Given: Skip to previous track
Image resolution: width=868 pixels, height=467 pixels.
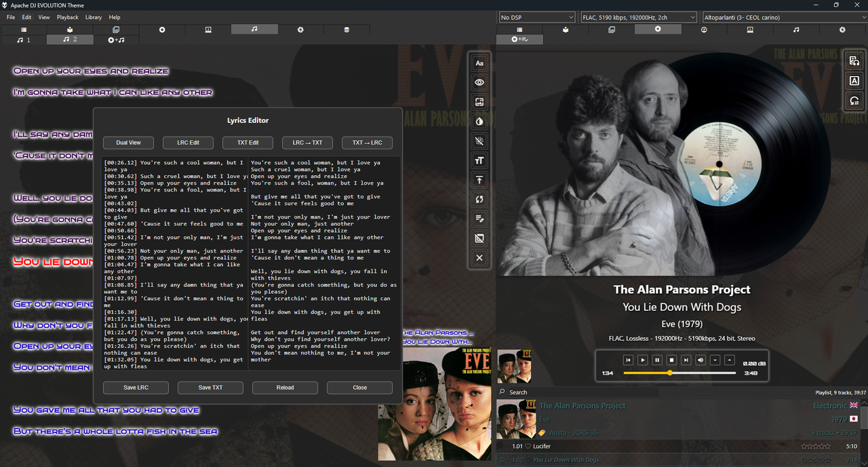Looking at the screenshot, I should click(629, 360).
